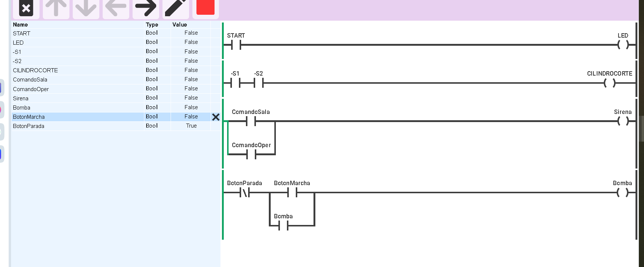Viewport: 644px width, 267px height.
Task: Click the Name column header
Action: click(20, 25)
